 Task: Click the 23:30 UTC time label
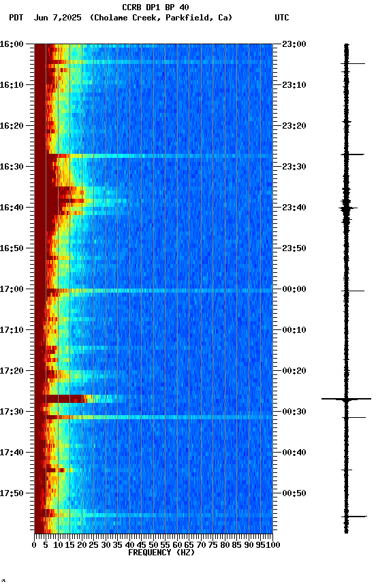click(294, 167)
